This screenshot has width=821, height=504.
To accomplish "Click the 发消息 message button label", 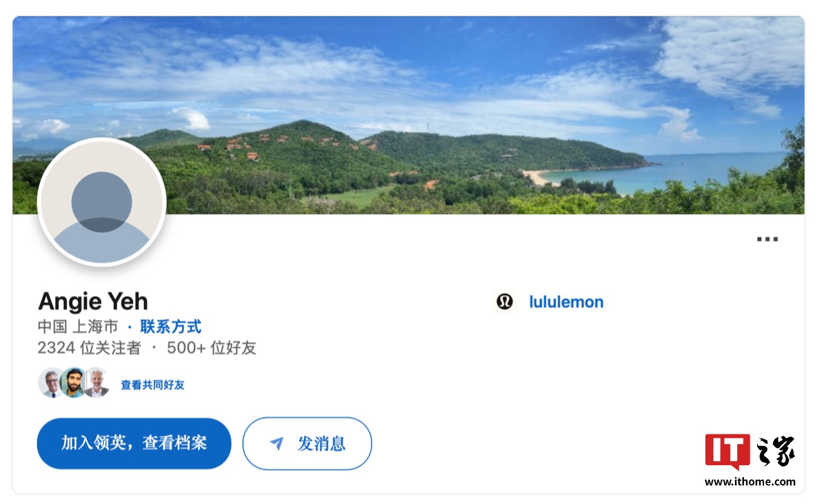I will (322, 444).
